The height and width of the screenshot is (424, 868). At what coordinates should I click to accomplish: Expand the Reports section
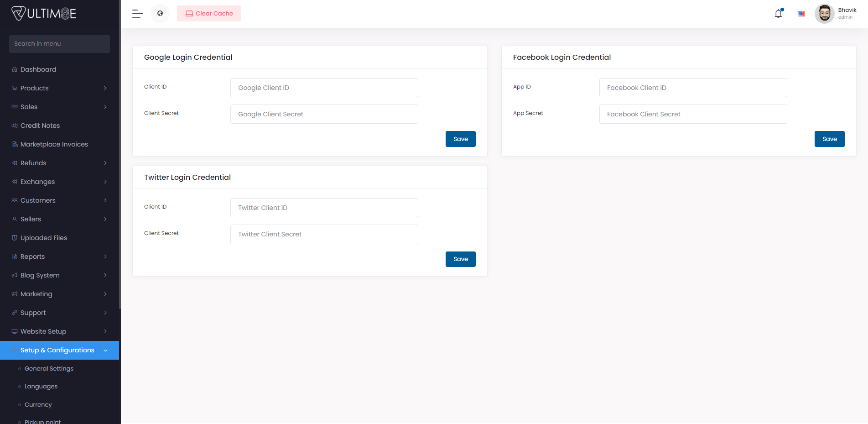coord(105,256)
